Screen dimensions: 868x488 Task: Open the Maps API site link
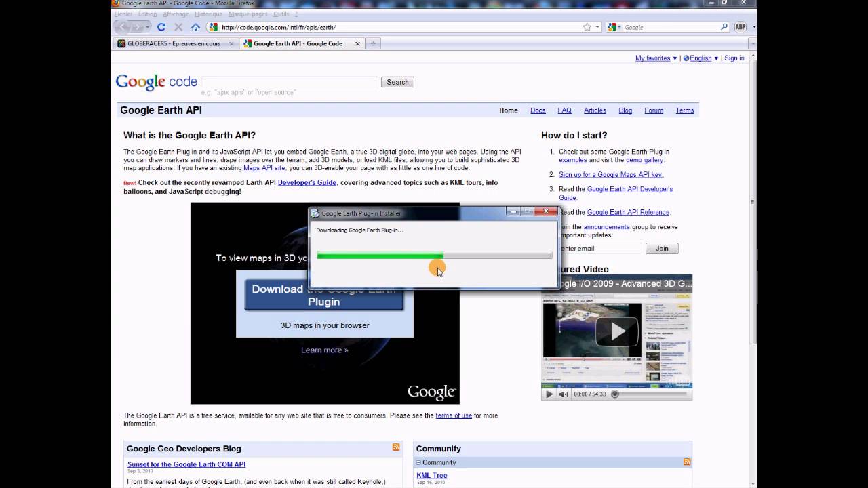point(264,168)
